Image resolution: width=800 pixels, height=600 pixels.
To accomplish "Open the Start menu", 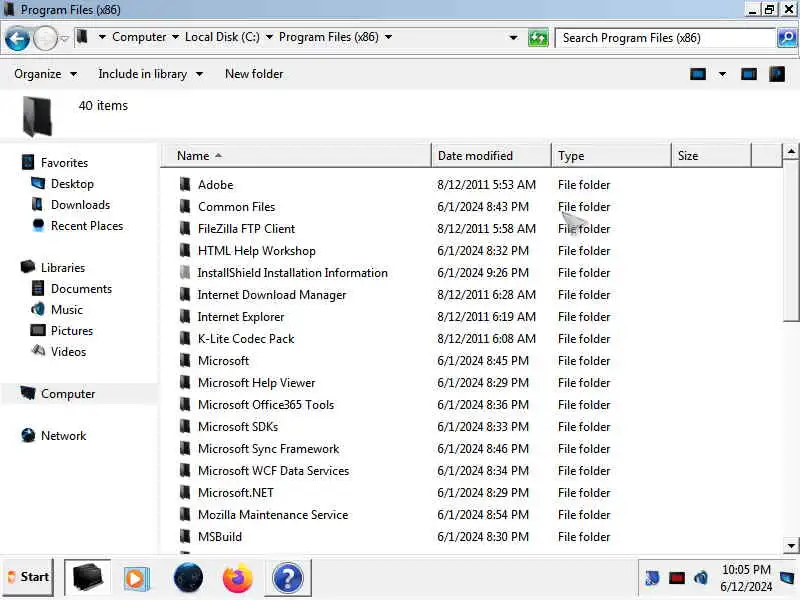I will coord(28,577).
